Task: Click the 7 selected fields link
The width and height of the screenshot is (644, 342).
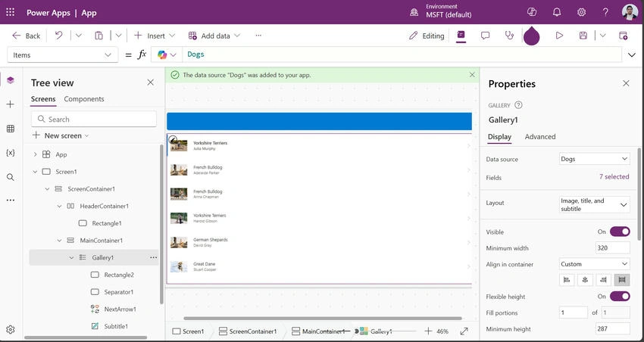Action: (614, 177)
